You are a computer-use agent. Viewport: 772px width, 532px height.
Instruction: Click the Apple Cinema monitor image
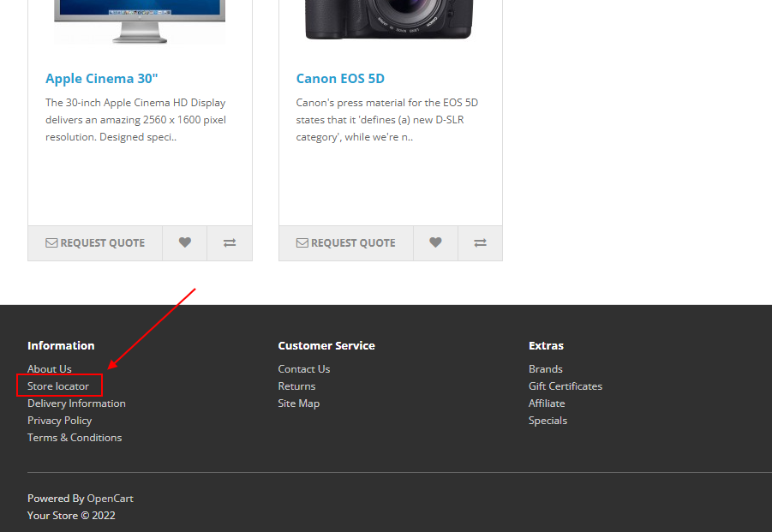click(140, 22)
